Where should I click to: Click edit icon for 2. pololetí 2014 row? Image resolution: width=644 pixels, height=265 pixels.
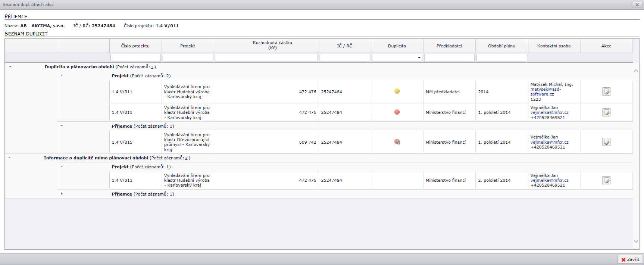pyautogui.click(x=606, y=181)
